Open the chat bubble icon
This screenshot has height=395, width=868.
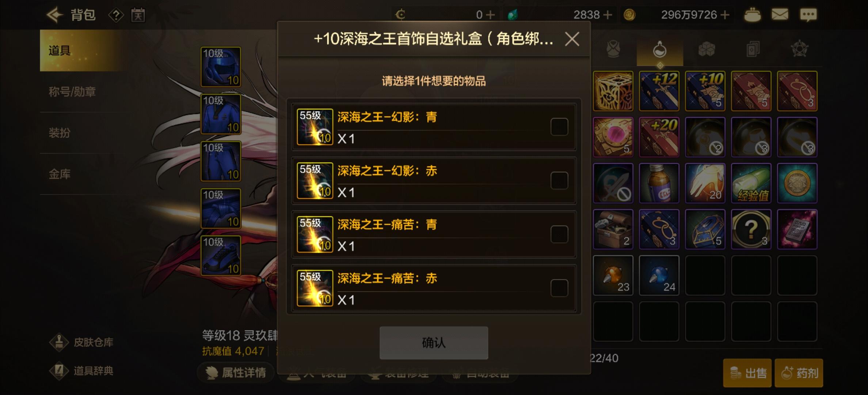808,15
